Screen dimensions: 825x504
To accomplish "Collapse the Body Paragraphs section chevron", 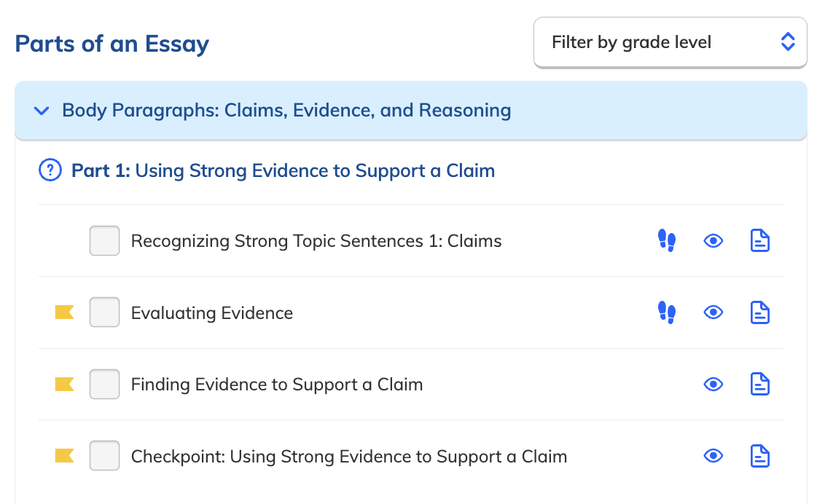I will pyautogui.click(x=41, y=111).
